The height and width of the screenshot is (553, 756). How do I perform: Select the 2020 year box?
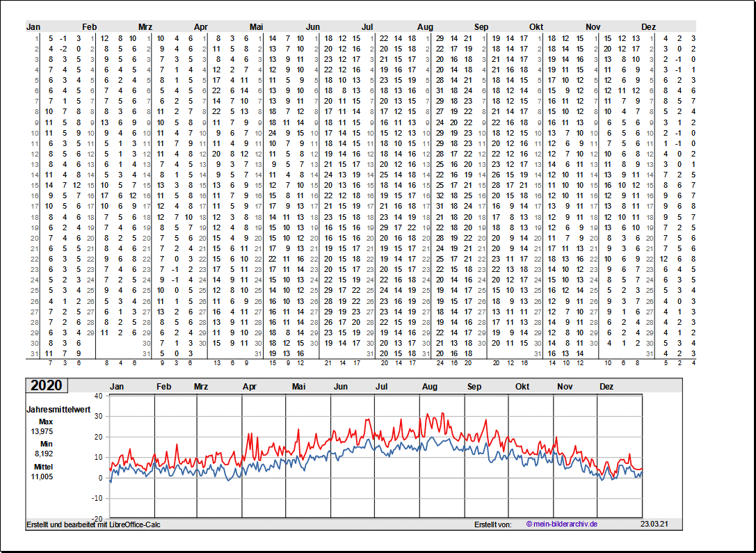(47, 385)
